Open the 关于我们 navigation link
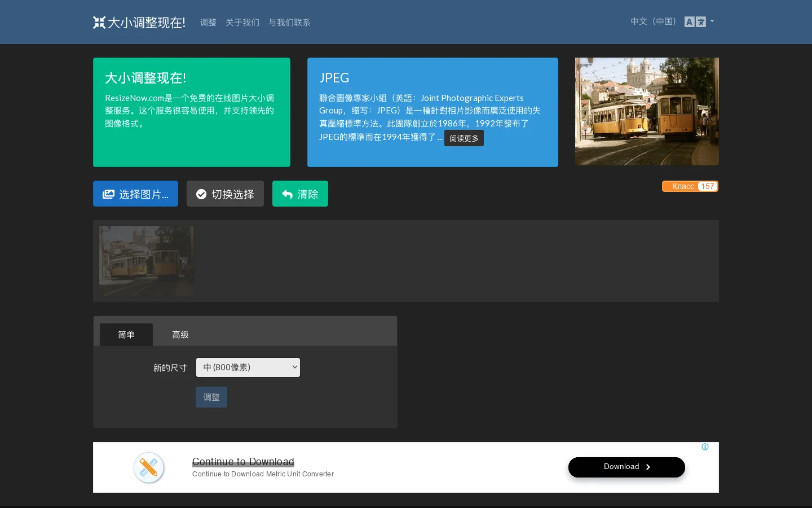Image resolution: width=812 pixels, height=508 pixels. [x=242, y=23]
